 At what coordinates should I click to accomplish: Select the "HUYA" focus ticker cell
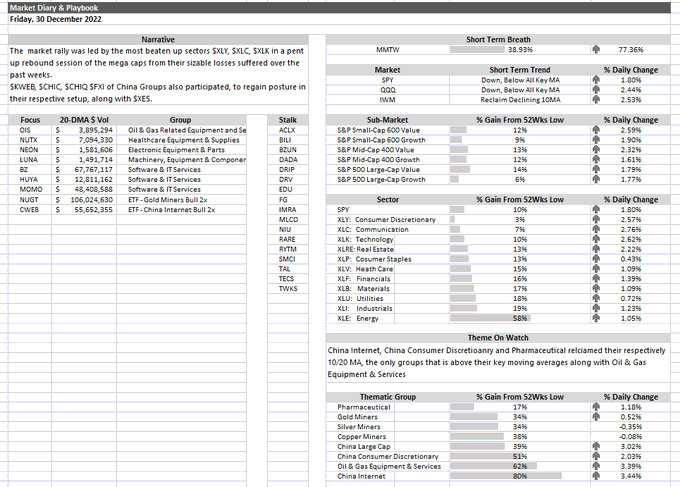click(30, 179)
